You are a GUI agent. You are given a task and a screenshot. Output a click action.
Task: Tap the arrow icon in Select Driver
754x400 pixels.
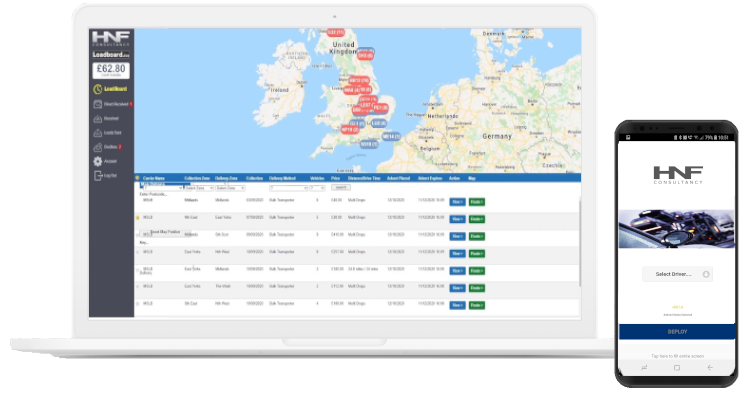(x=706, y=274)
